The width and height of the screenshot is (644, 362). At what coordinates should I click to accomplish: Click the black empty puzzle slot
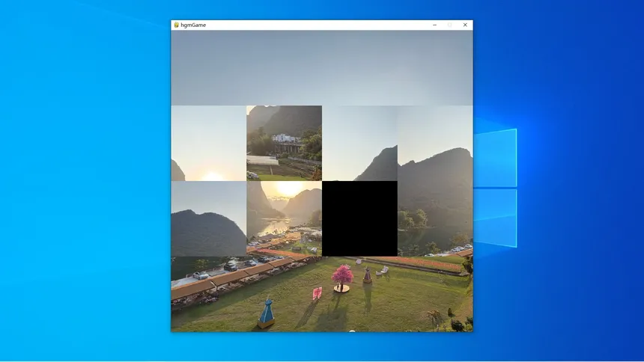click(x=359, y=218)
